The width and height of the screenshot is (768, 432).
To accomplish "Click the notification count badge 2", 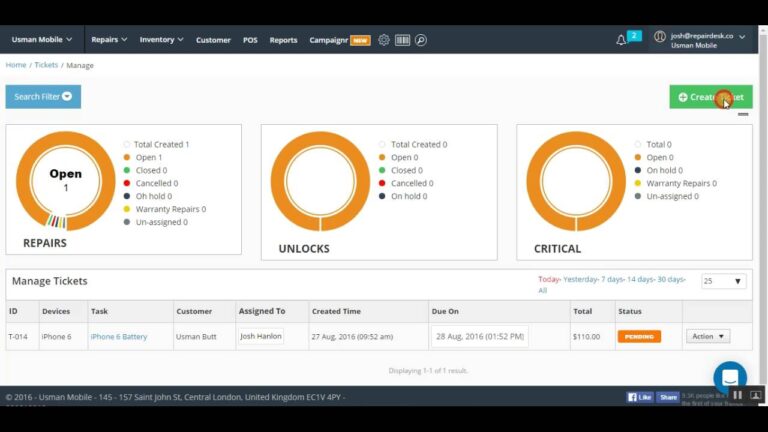I will [634, 36].
